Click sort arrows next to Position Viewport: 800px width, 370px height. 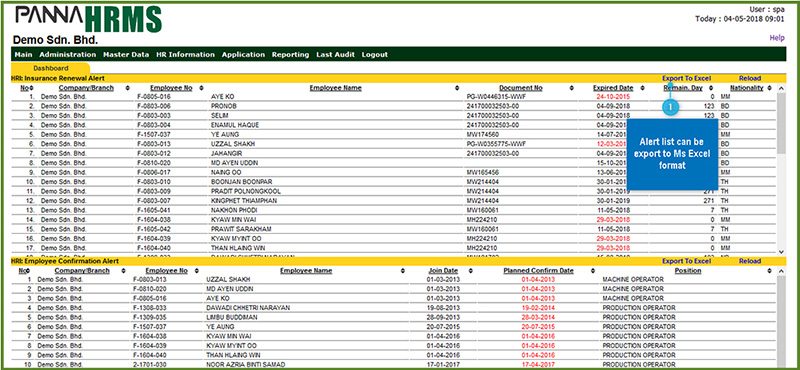click(769, 270)
